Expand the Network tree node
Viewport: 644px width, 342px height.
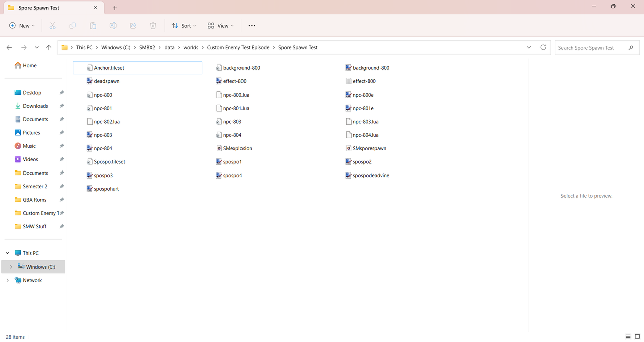click(x=7, y=280)
